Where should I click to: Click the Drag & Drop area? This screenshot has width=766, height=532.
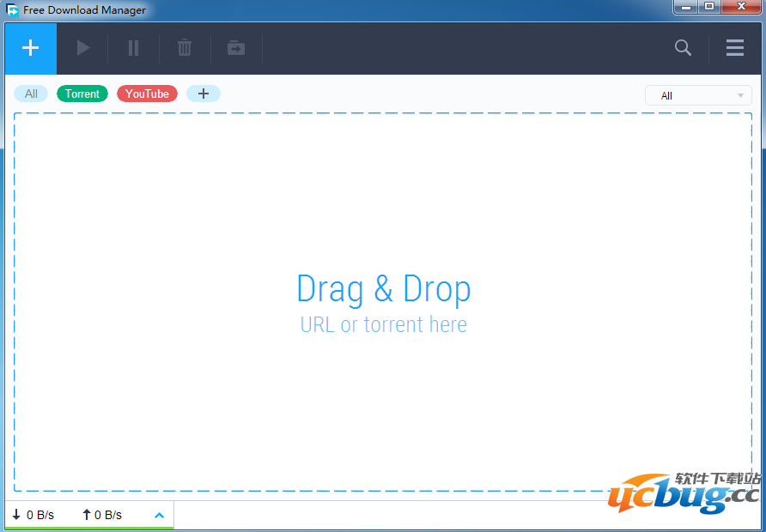point(383,302)
